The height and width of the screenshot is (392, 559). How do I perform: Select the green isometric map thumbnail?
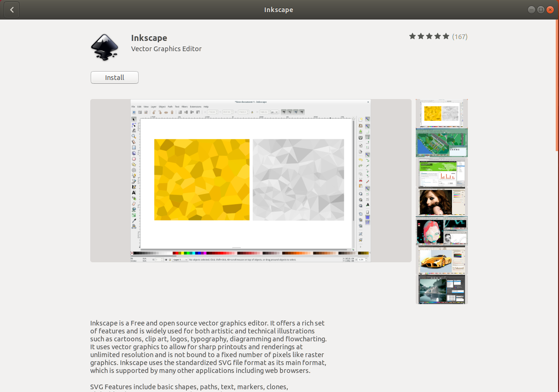point(442,143)
